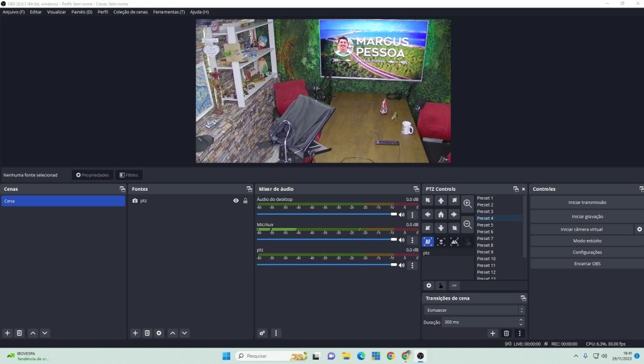
Task: Select the AF autofocus icon in PTZ Controls
Action: pos(428,241)
